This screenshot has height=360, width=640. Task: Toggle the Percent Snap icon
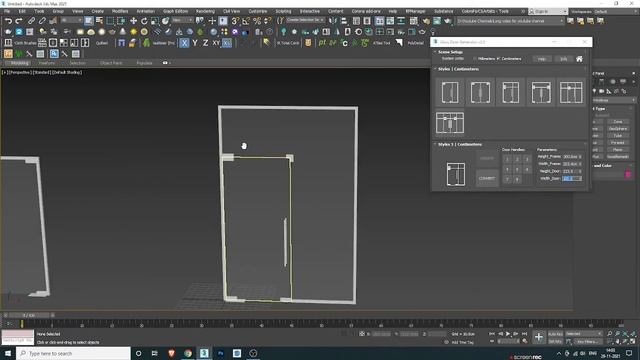coord(257,20)
